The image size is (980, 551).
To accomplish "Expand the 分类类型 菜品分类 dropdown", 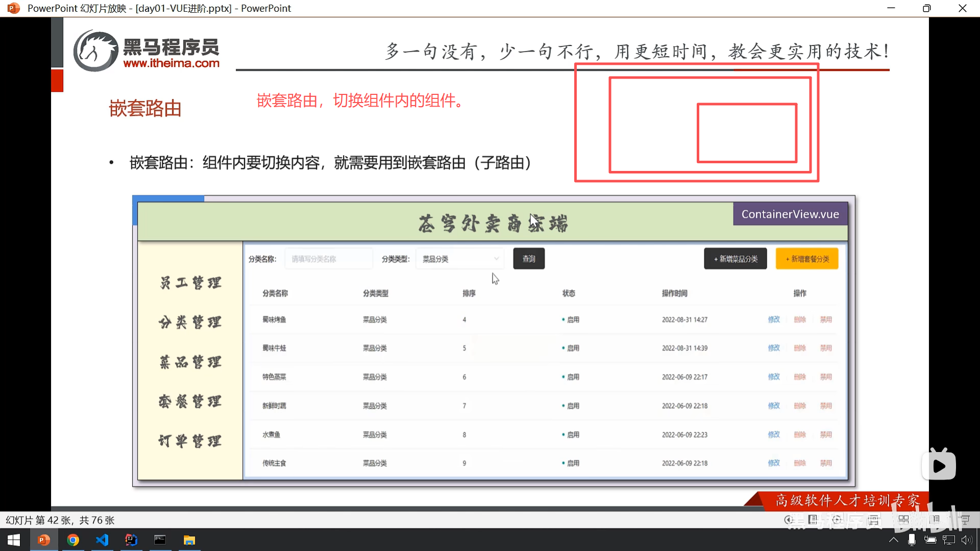I will [x=460, y=259].
